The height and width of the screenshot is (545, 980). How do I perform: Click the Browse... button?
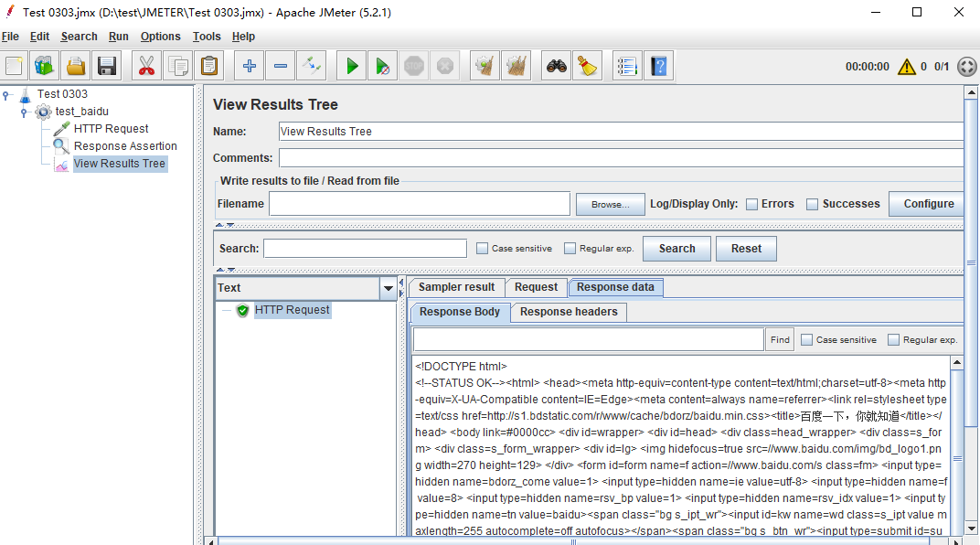[x=610, y=205]
